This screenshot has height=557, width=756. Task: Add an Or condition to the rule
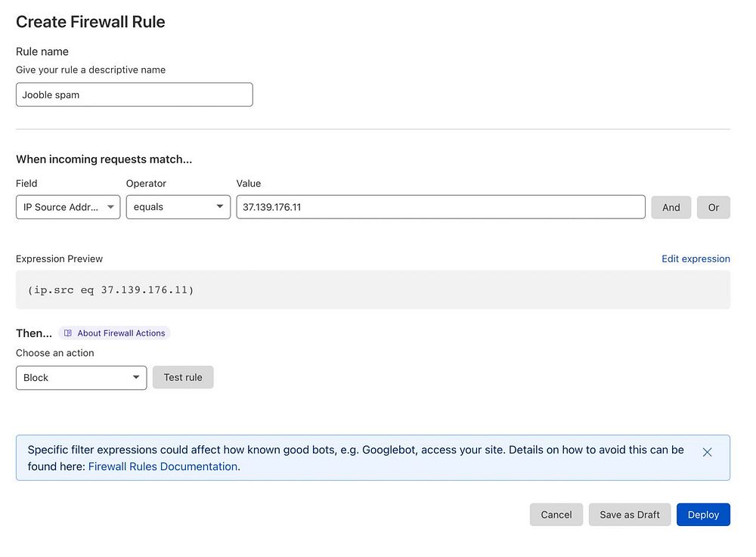point(713,207)
